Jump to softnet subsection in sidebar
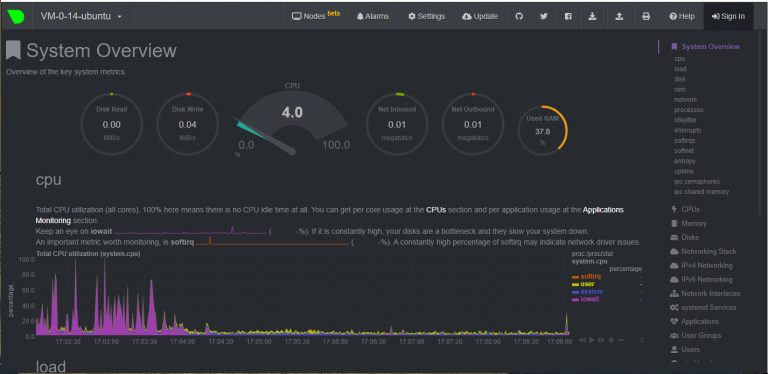This screenshot has width=768, height=374. pyautogui.click(x=684, y=151)
